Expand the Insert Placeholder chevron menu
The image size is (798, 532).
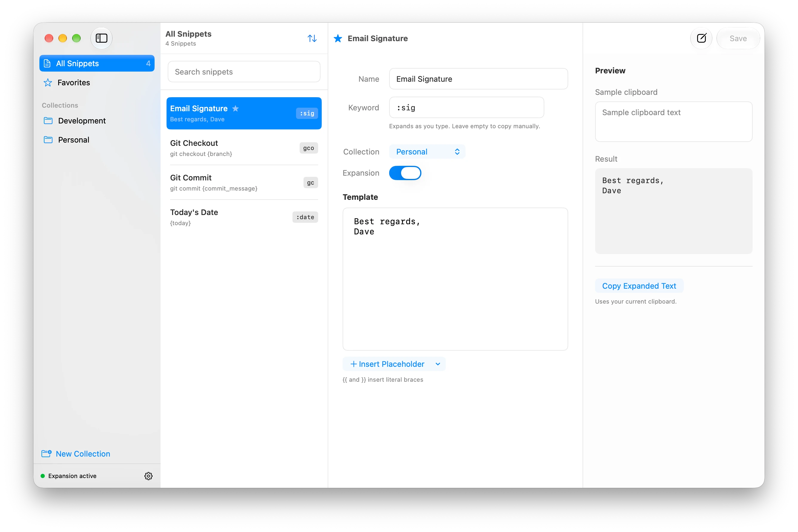click(437, 364)
